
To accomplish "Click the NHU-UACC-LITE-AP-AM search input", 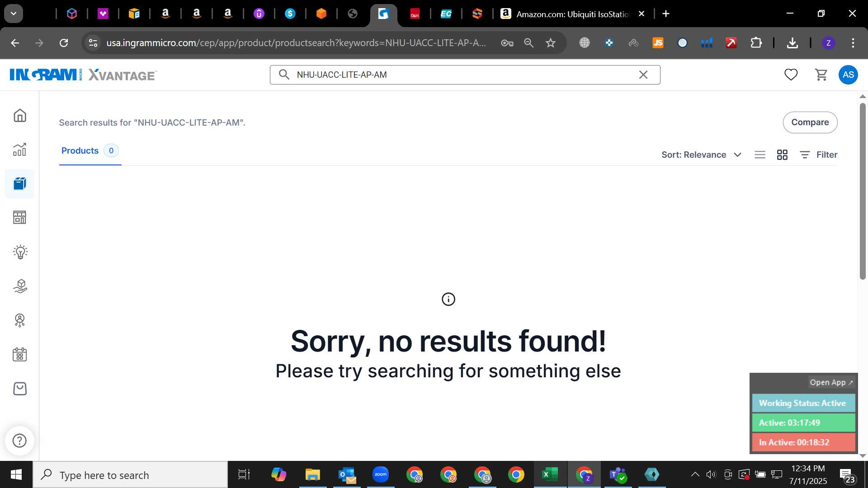I will [x=464, y=75].
